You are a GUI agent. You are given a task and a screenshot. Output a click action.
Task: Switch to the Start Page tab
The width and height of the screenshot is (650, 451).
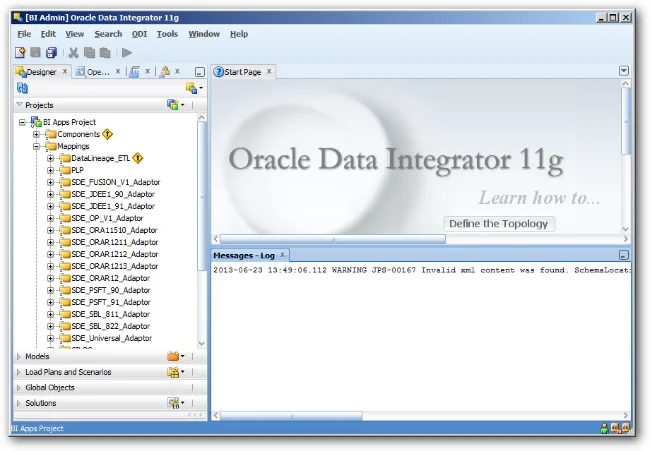coord(241,72)
